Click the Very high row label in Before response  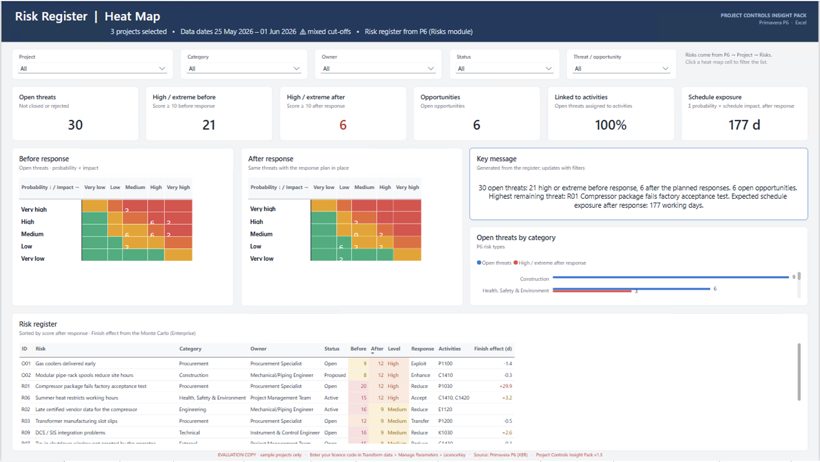(x=34, y=209)
